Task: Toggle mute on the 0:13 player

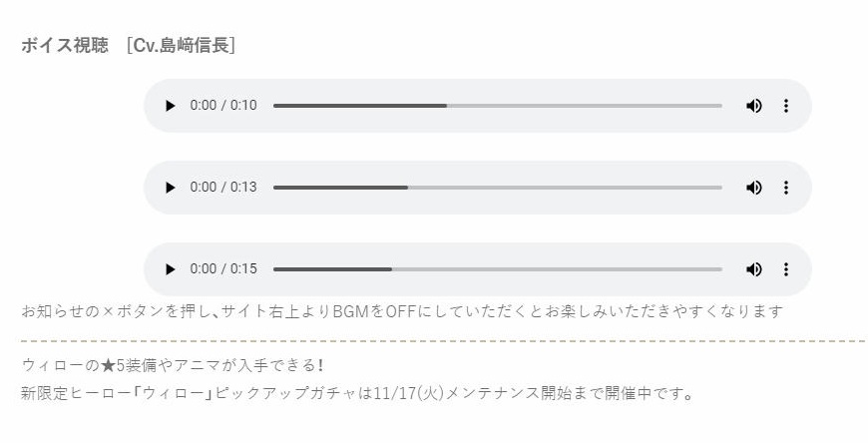Action: pyautogui.click(x=753, y=188)
